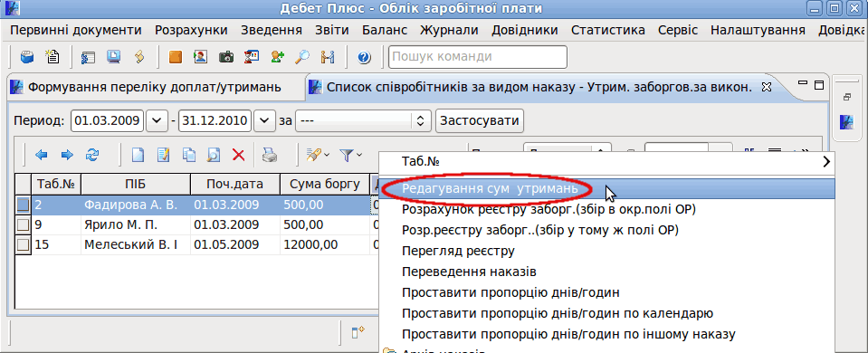Click the blue right arrow in list toolbar
This screenshot has width=868, height=353.
tap(66, 156)
